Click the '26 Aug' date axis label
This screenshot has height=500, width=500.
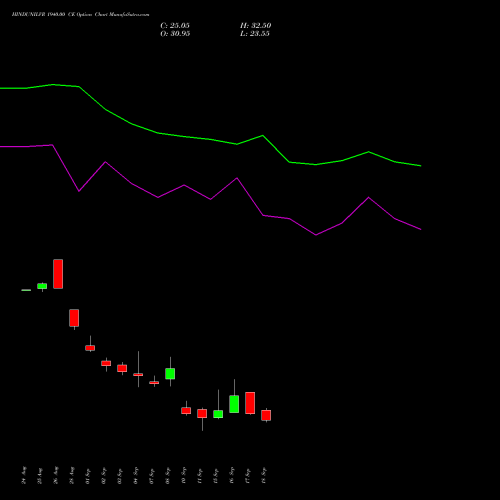tap(56, 476)
